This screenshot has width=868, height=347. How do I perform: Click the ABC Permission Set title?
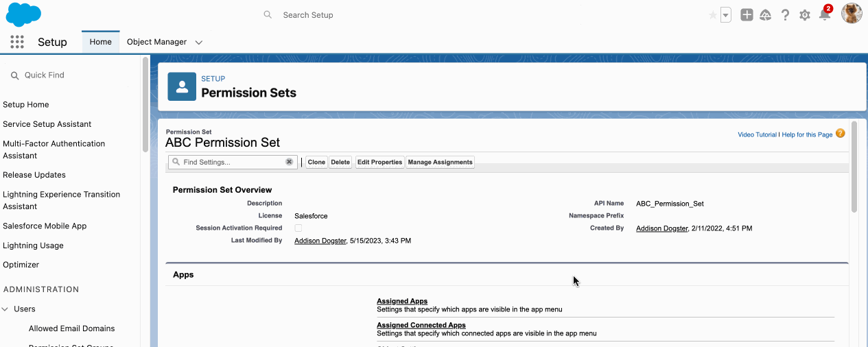point(223,143)
